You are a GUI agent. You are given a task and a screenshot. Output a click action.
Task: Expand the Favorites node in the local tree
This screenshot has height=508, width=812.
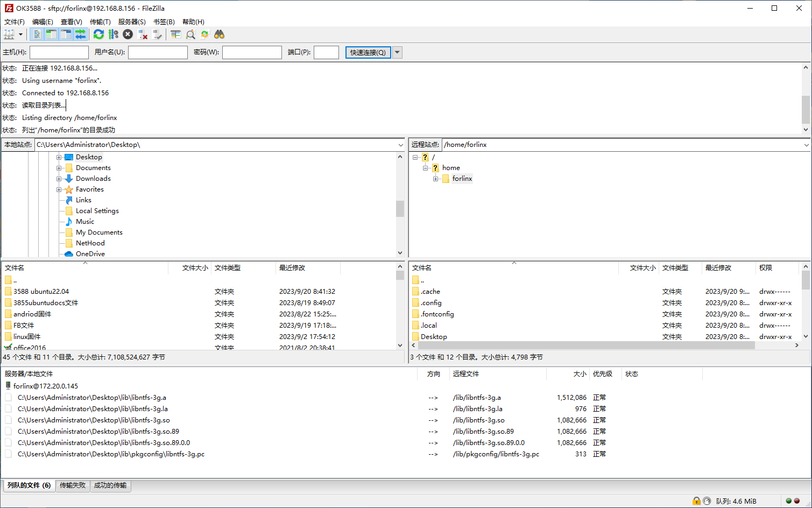59,189
